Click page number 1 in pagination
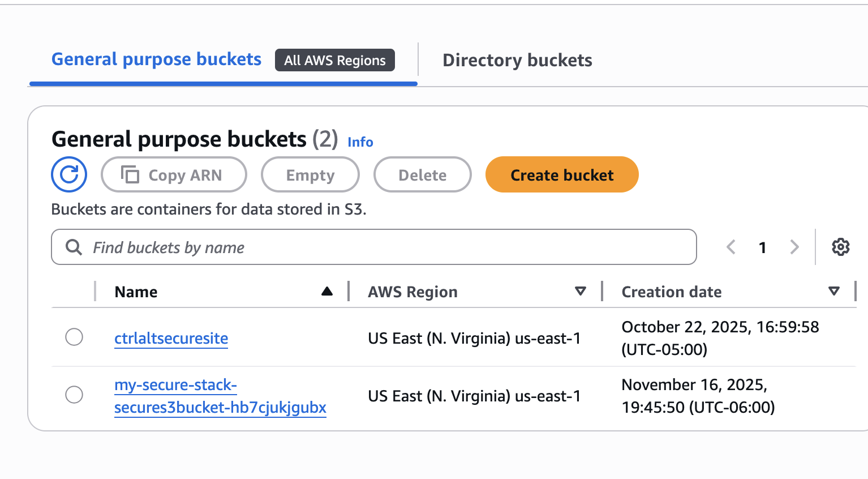The width and height of the screenshot is (868, 479). (762, 247)
